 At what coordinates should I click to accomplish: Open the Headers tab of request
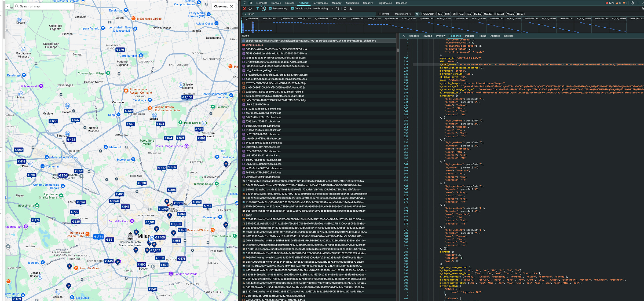[414, 36]
